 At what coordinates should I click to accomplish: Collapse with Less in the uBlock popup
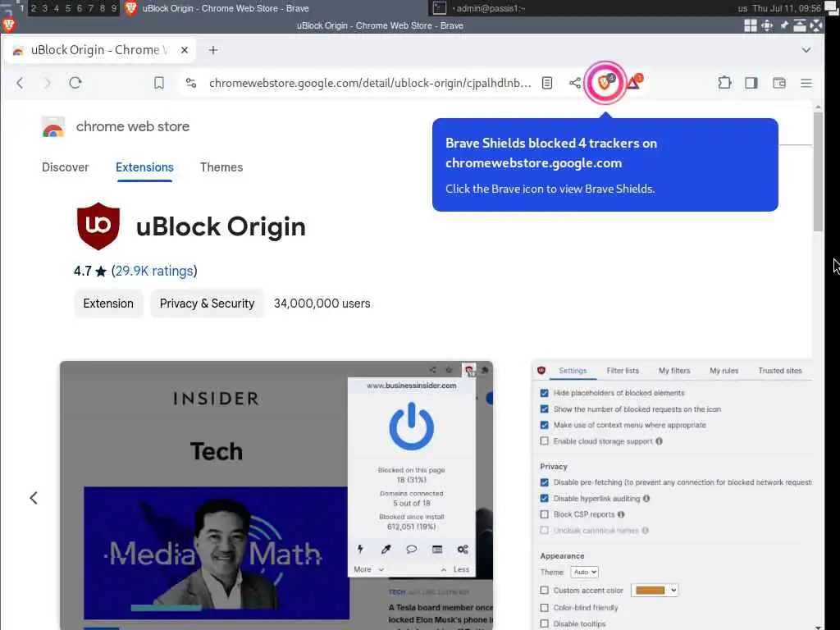(x=455, y=569)
